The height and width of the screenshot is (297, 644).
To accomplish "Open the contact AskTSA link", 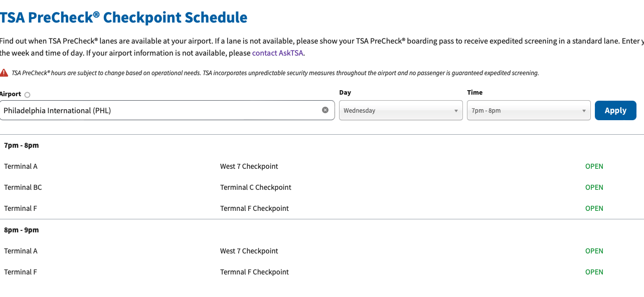I will (x=277, y=53).
